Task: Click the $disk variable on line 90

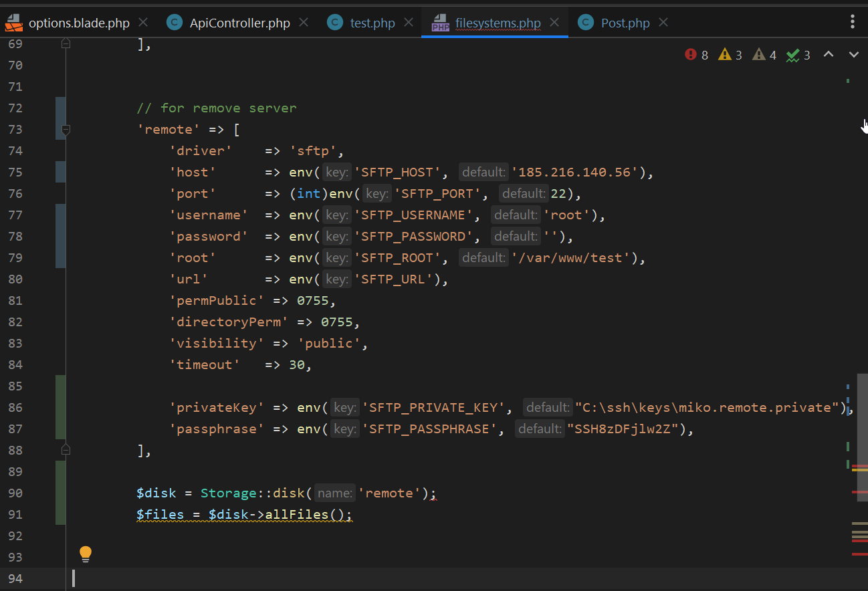Action: [156, 493]
